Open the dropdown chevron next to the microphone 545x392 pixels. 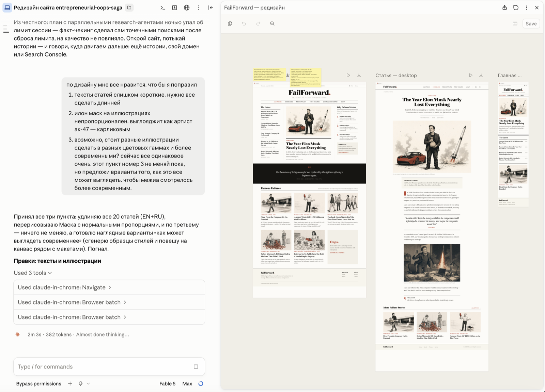pos(88,383)
